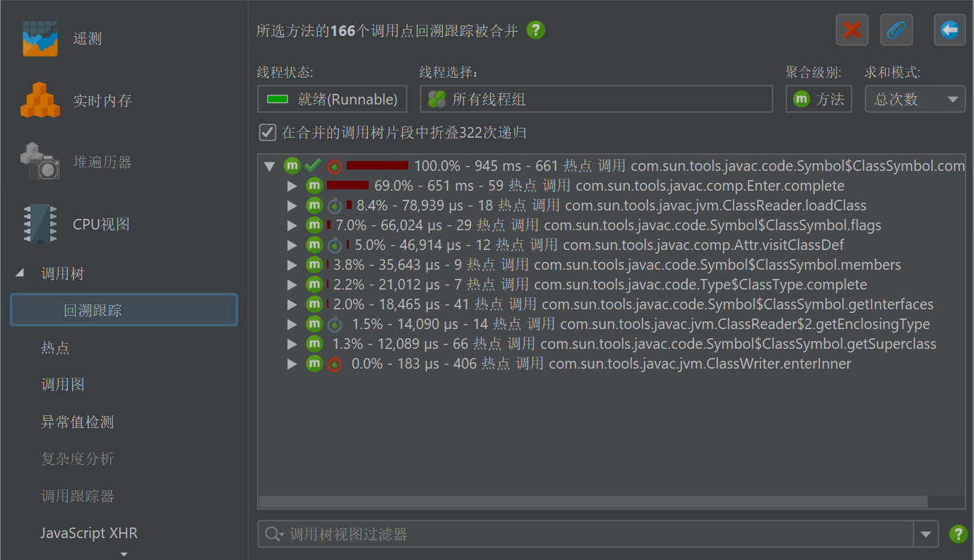Click the paperclip attach icon

click(x=896, y=30)
